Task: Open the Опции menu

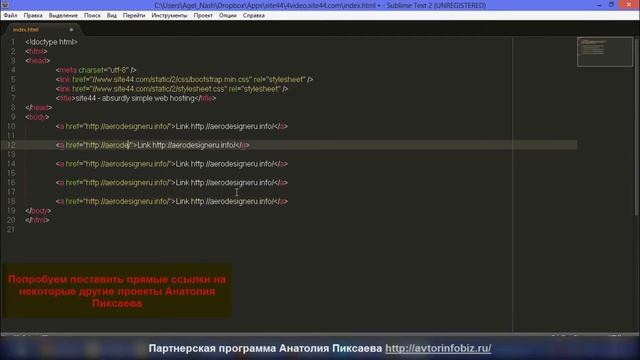Action: pos(227,16)
